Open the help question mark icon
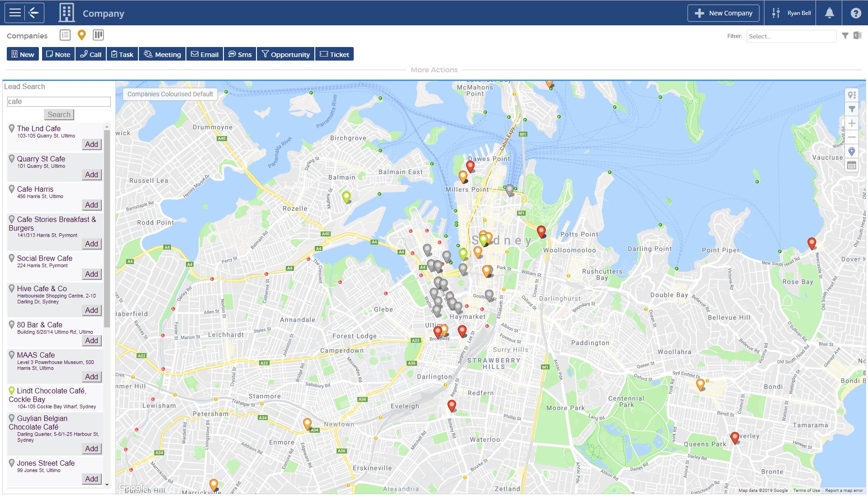The height and width of the screenshot is (496, 868). (855, 13)
